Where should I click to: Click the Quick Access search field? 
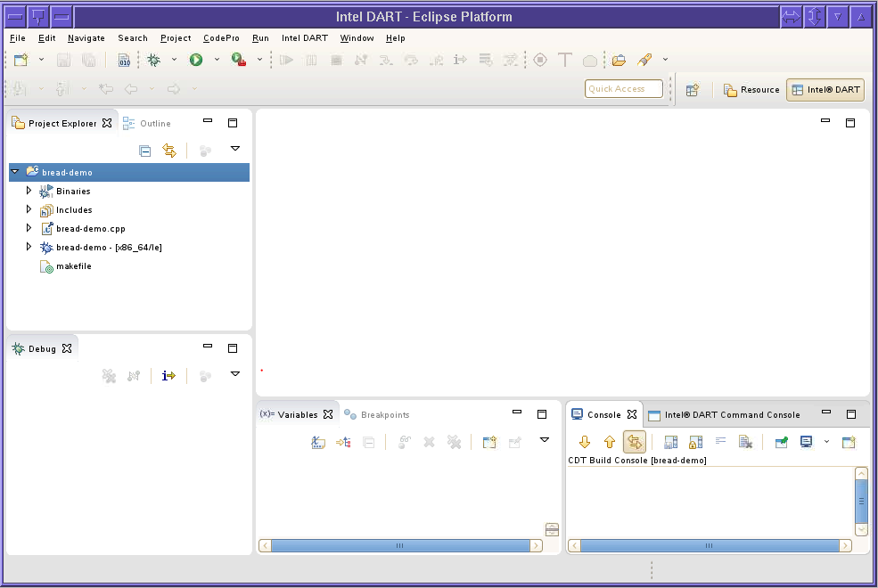click(624, 89)
